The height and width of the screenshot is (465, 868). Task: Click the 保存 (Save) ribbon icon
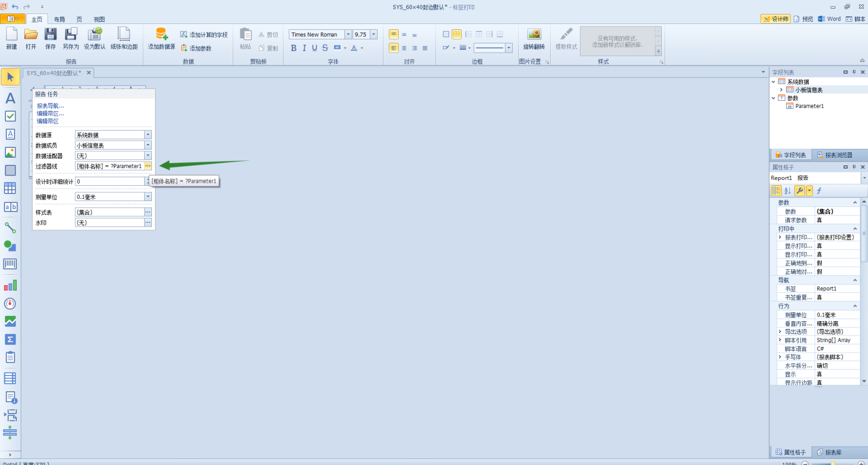(x=50, y=35)
